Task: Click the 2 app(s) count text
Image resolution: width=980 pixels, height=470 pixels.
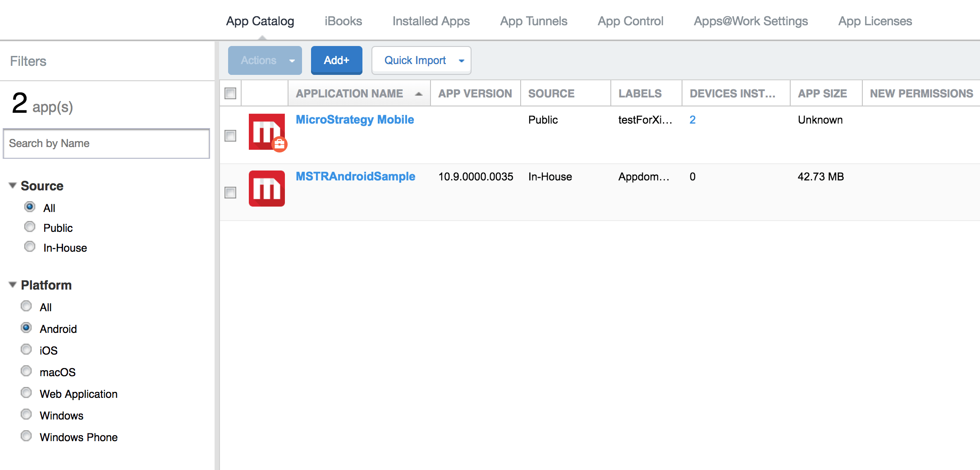Action: pyautogui.click(x=42, y=103)
